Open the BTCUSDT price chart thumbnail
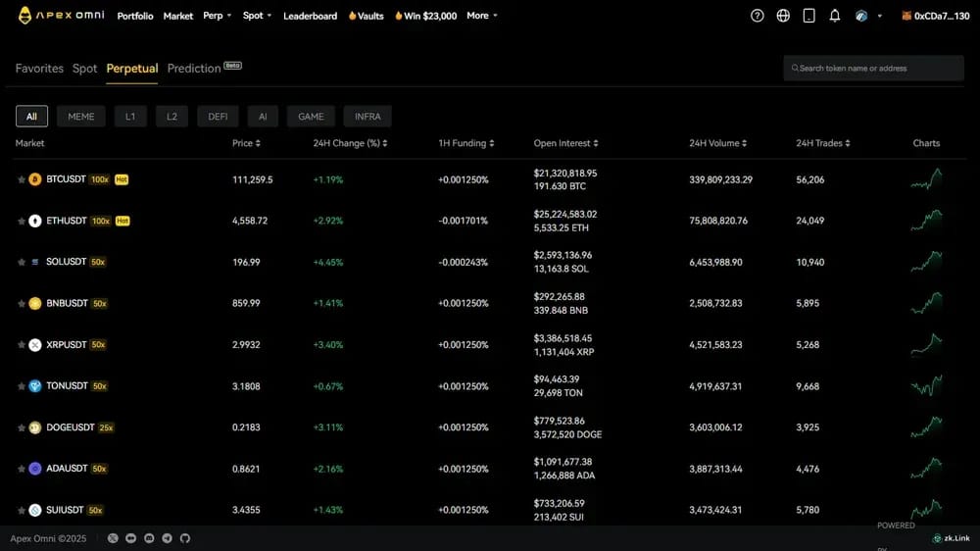Screen dimensions: 980x551 tap(926, 179)
